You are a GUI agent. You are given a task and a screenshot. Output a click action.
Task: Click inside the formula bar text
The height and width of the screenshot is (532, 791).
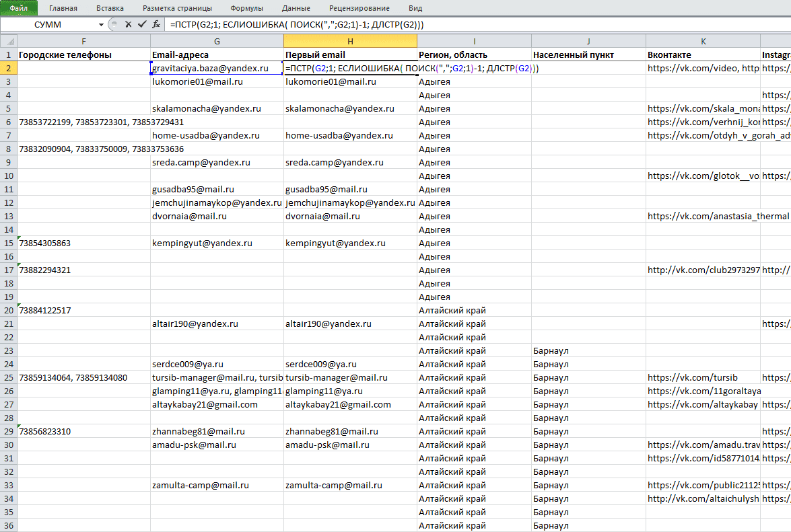(297, 25)
